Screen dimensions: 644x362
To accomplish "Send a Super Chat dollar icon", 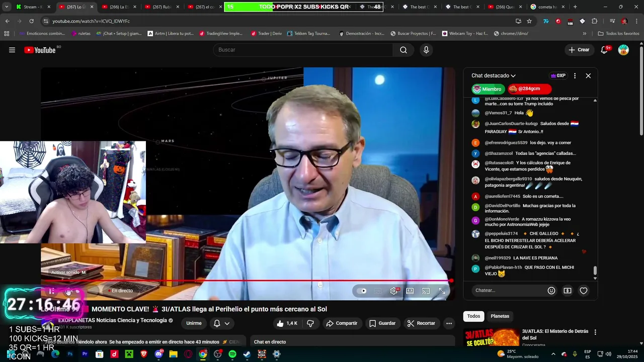I will point(568,291).
